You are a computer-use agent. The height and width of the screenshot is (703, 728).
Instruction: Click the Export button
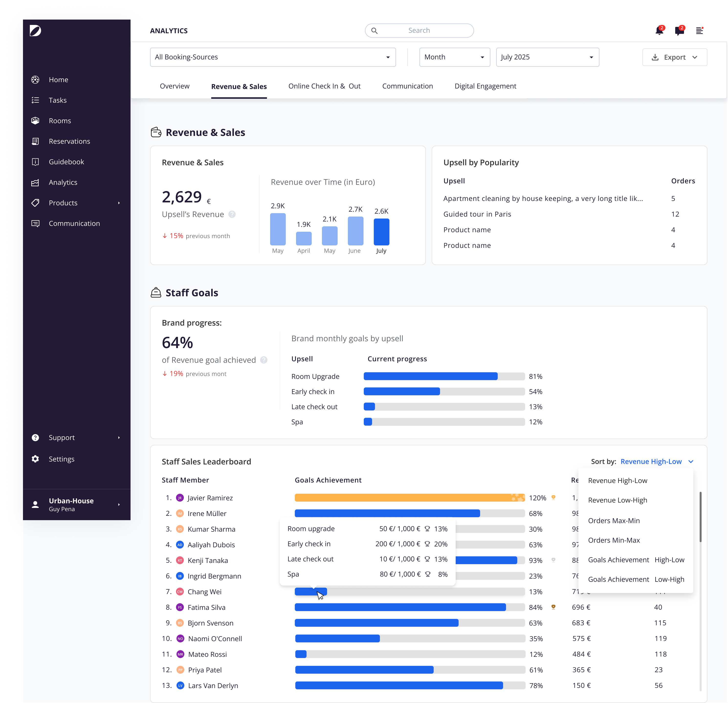(674, 57)
